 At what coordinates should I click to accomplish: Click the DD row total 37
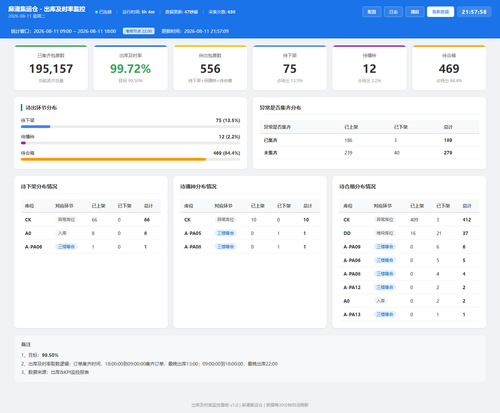click(465, 233)
